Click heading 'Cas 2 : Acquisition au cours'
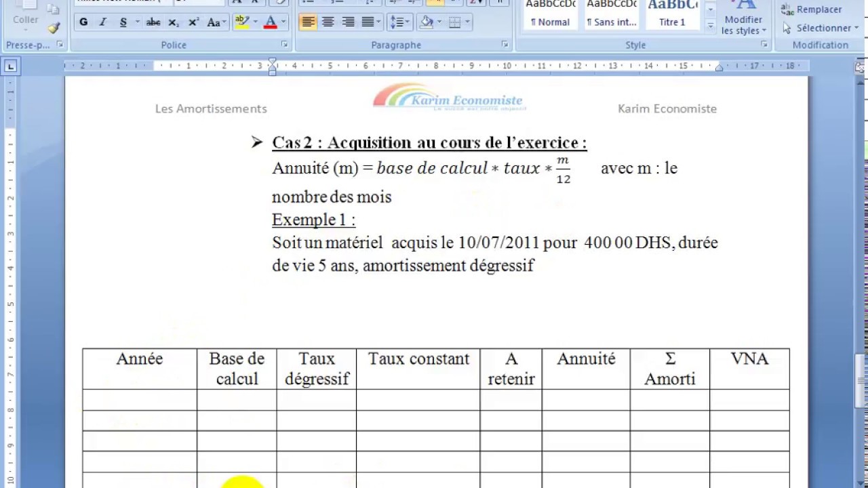Viewport: 868px width, 488px height. [429, 143]
